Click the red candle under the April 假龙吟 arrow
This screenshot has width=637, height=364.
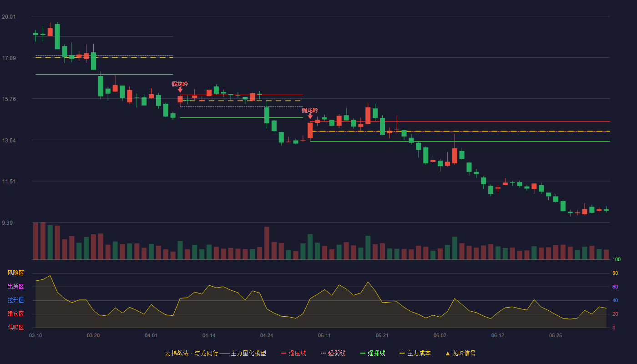[x=180, y=99]
